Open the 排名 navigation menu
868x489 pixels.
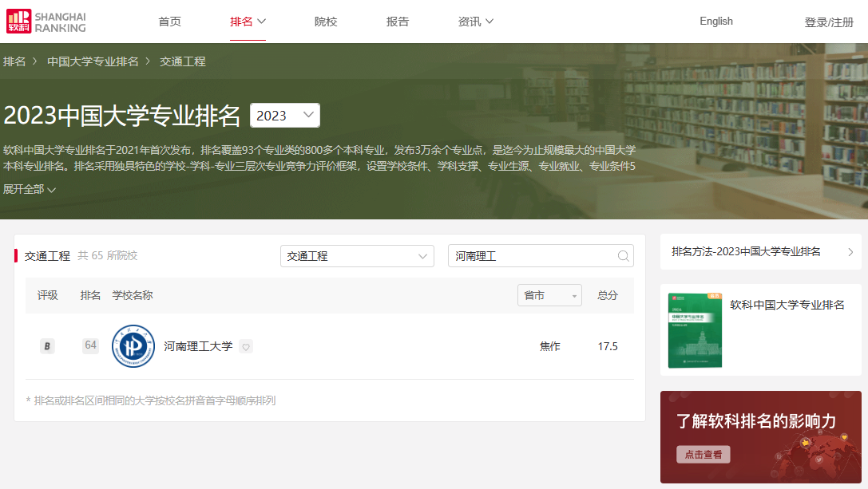click(x=248, y=22)
